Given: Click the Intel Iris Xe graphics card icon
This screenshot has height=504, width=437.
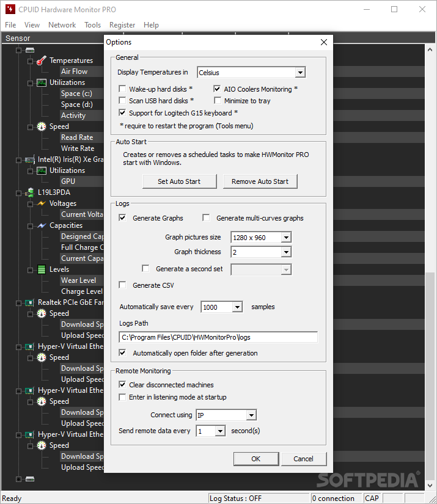Looking at the screenshot, I should coord(30,159).
